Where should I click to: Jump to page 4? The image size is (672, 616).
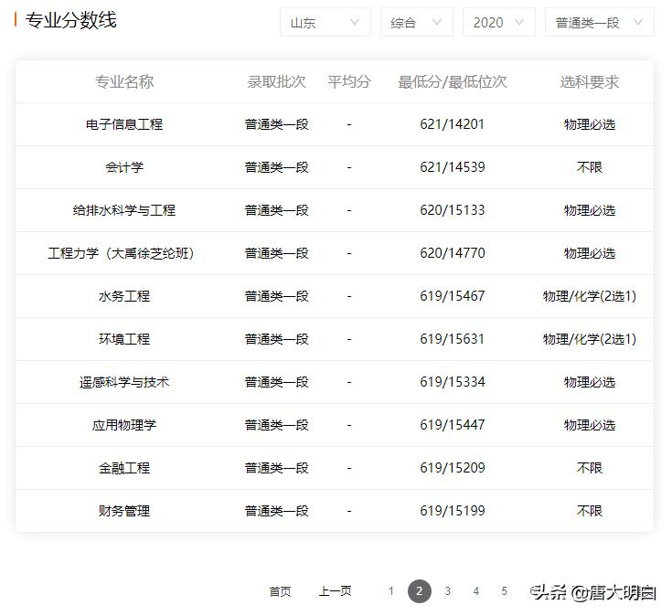tap(475, 591)
